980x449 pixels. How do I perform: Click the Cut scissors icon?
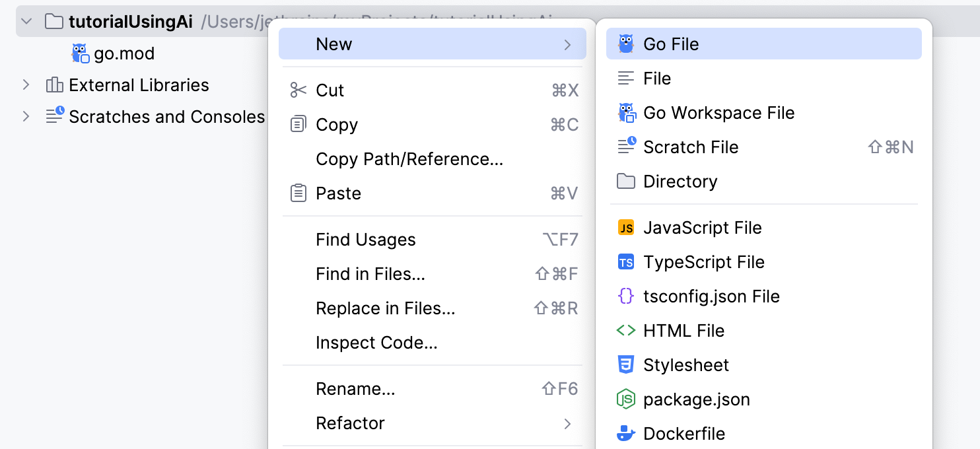298,90
